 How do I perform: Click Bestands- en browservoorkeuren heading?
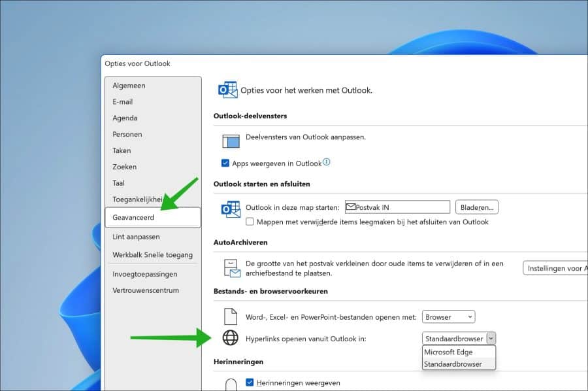coord(270,291)
